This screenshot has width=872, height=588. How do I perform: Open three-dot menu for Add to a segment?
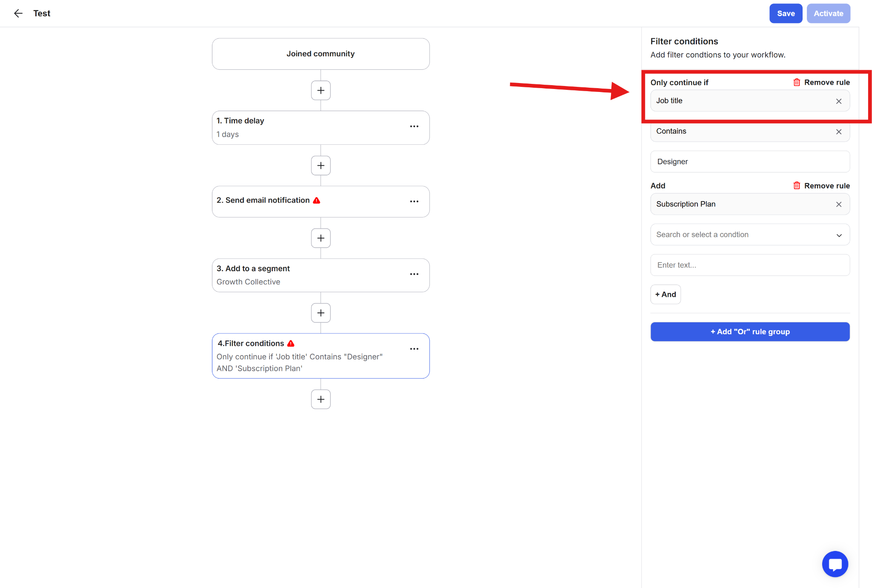[414, 274]
